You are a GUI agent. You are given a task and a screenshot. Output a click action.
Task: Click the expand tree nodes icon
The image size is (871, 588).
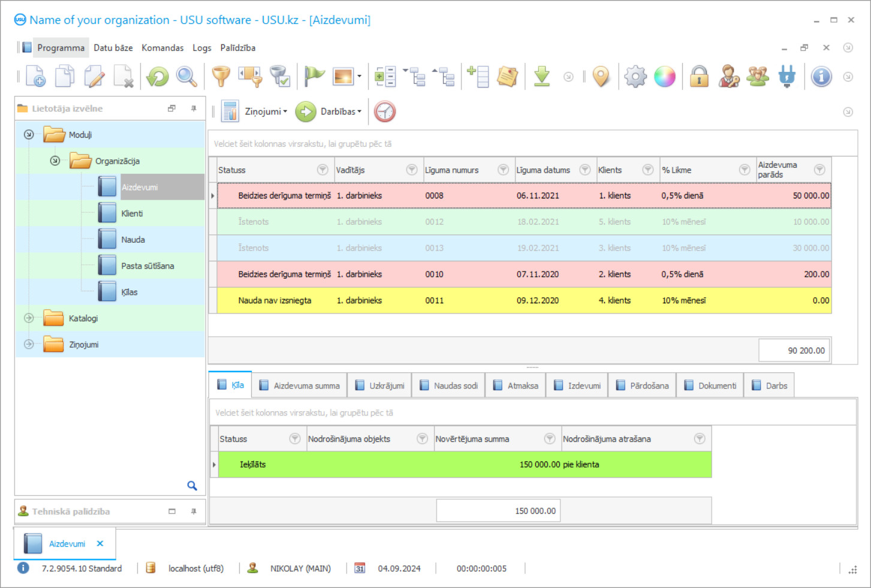(x=414, y=77)
